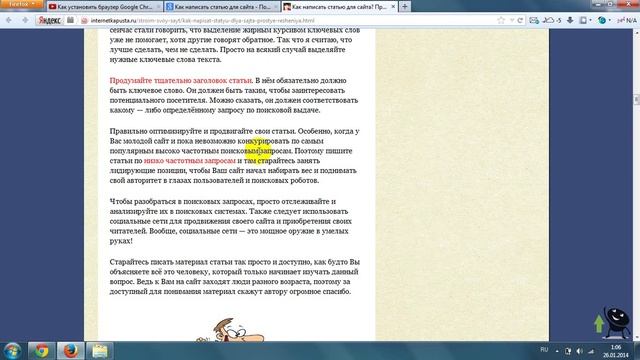Click the black cartoon mascot character
Image resolution: width=640 pixels, height=360 pixels.
tap(616, 322)
